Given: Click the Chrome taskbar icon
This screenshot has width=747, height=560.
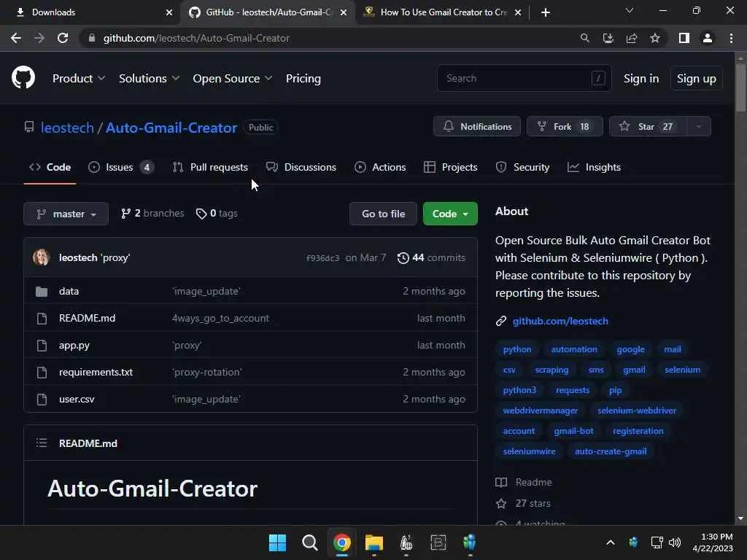Looking at the screenshot, I should pyautogui.click(x=342, y=542).
